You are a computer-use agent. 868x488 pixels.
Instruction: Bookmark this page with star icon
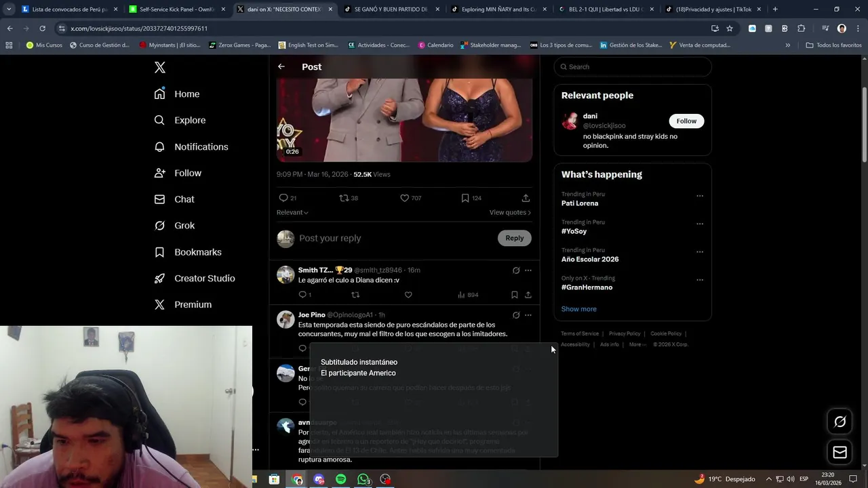[x=730, y=28]
